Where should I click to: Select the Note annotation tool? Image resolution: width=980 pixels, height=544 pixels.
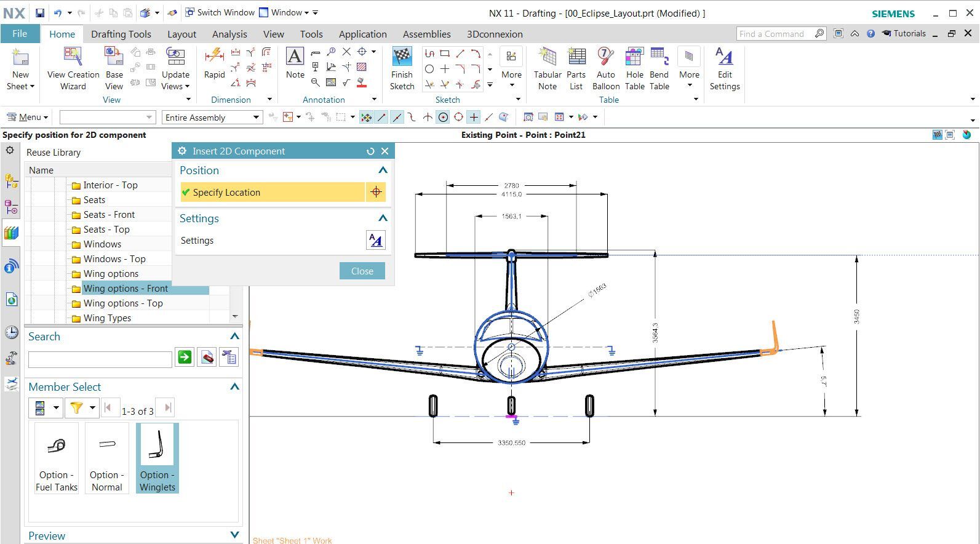point(295,64)
